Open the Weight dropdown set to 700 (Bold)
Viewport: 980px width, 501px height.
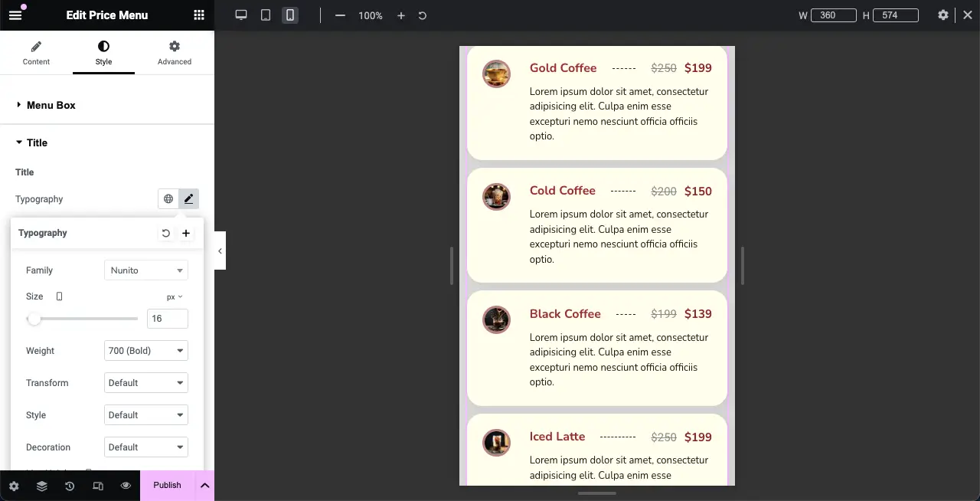point(146,351)
